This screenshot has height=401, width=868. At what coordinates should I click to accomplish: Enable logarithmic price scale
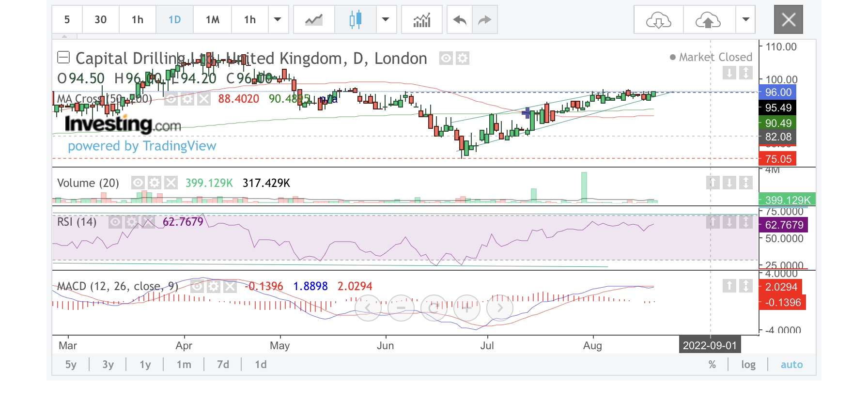(x=748, y=365)
